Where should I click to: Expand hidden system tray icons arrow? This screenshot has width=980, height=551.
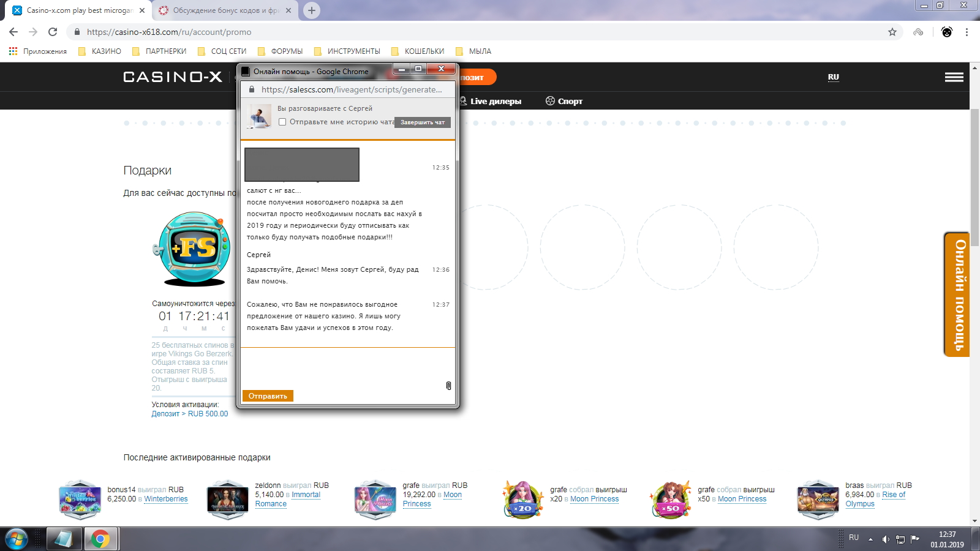[870, 539]
